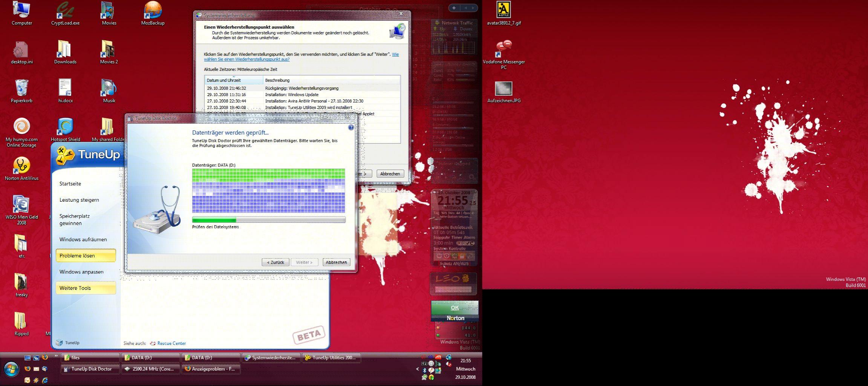This screenshot has height=386, width=868.
Task: Switch to TuneUp Utilities 200... taskbar button
Action: [331, 357]
